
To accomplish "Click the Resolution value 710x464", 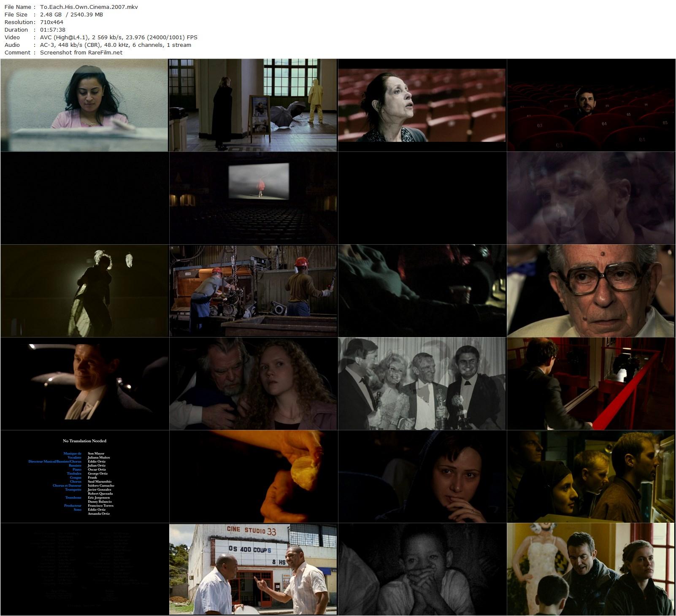I will tap(51, 22).
